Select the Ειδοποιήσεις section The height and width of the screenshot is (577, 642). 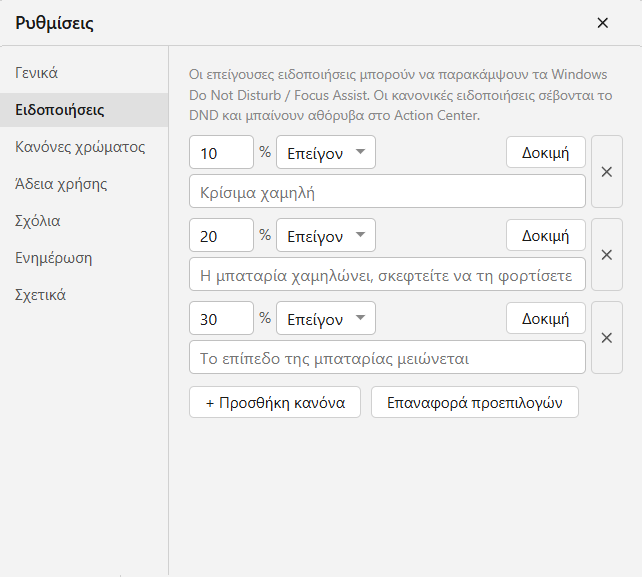point(84,110)
